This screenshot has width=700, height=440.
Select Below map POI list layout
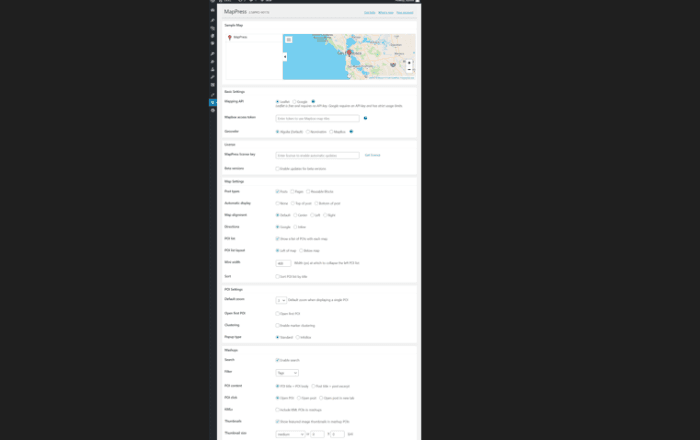pos(301,251)
